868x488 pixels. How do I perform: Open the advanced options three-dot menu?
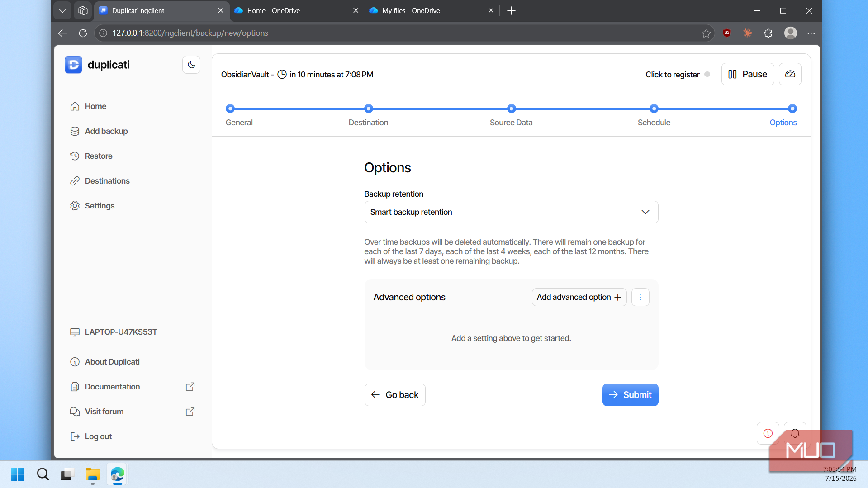640,297
